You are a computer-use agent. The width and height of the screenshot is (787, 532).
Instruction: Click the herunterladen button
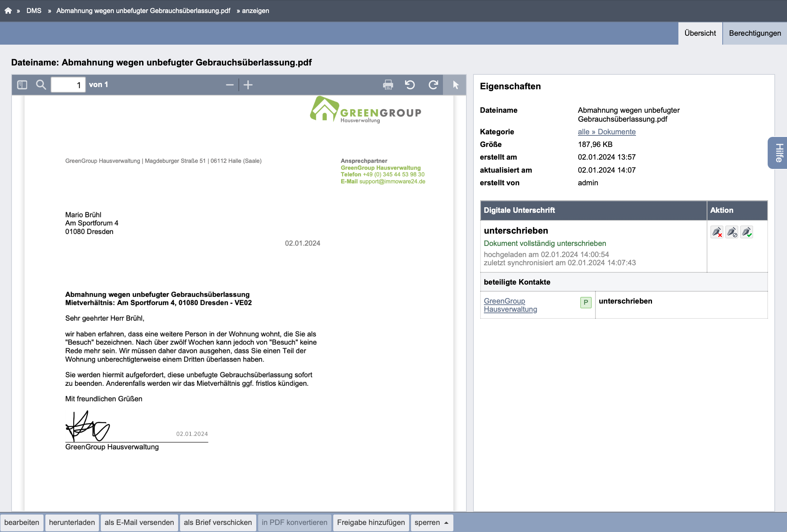[72, 522]
